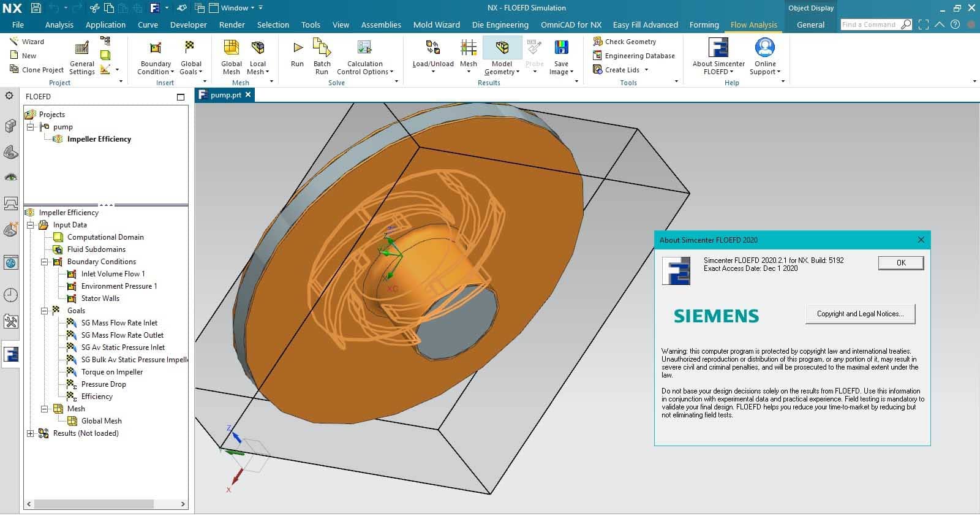Select Environment Pressure 1

(119, 286)
